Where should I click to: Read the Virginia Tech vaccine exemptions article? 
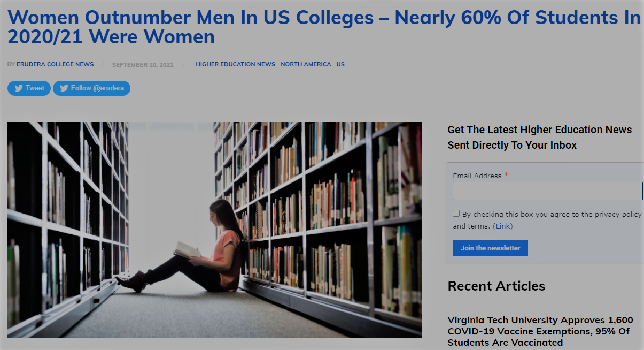click(x=540, y=331)
